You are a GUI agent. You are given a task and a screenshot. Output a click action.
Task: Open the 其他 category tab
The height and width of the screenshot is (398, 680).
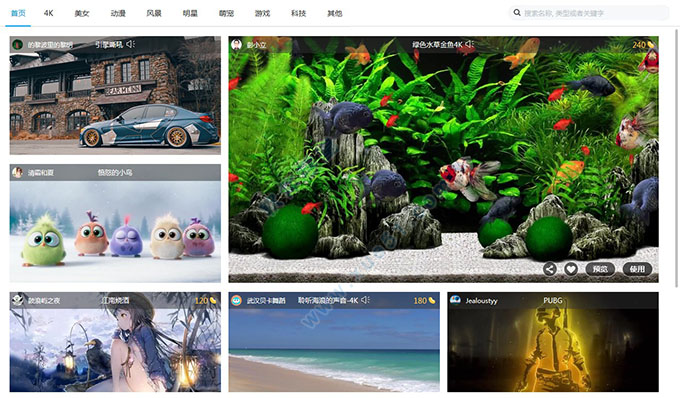pyautogui.click(x=335, y=13)
